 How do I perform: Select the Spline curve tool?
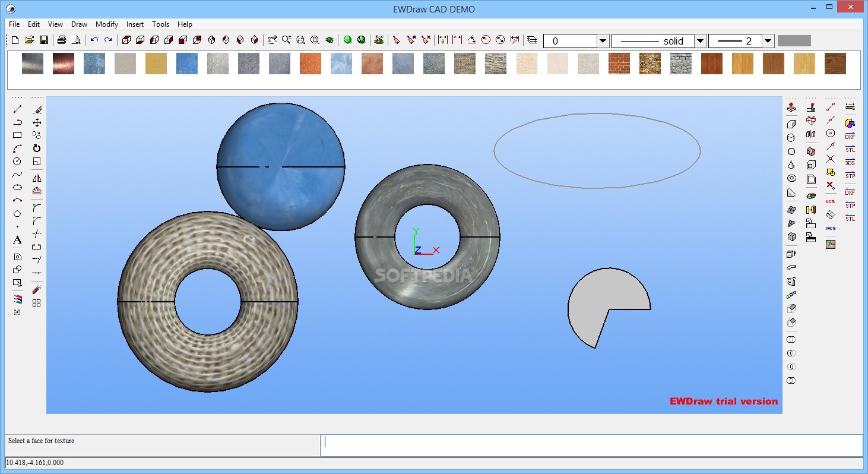coord(17,175)
